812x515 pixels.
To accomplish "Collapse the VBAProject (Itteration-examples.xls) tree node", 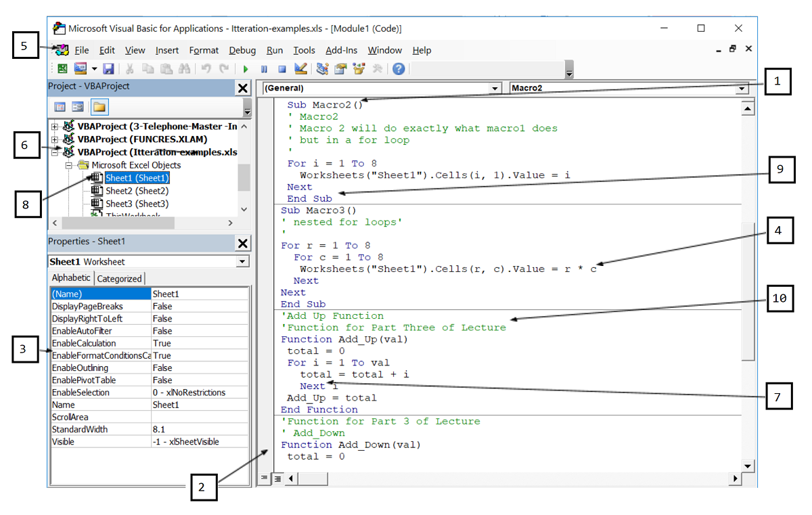I will 55,152.
